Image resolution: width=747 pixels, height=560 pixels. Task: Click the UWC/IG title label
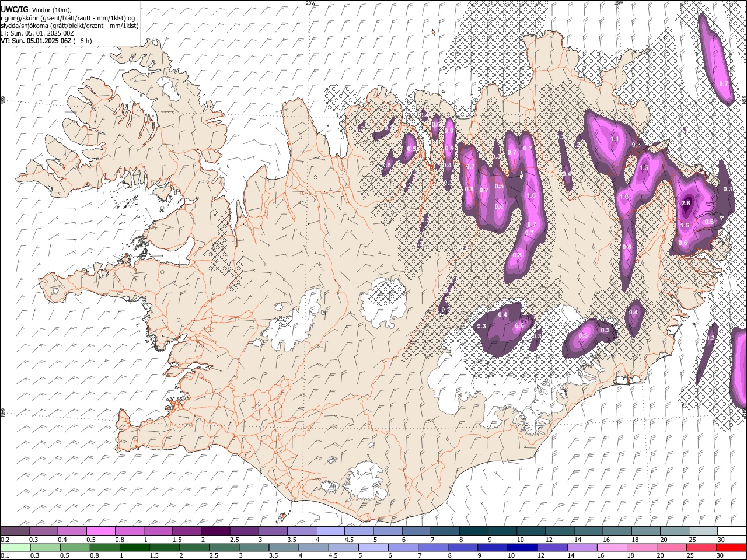coord(14,9)
